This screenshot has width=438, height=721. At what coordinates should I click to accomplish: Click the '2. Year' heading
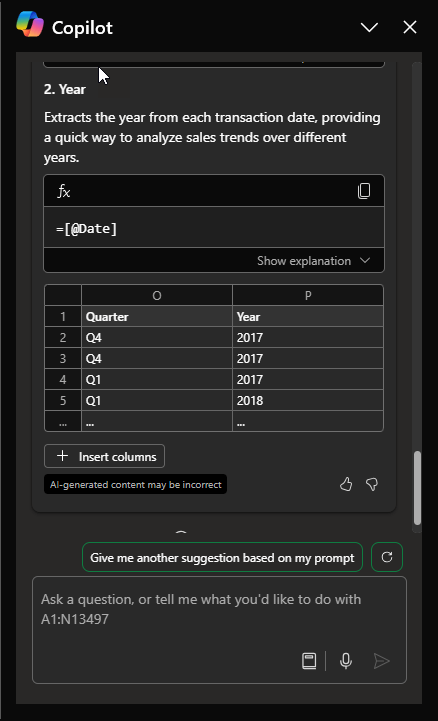[x=65, y=89]
